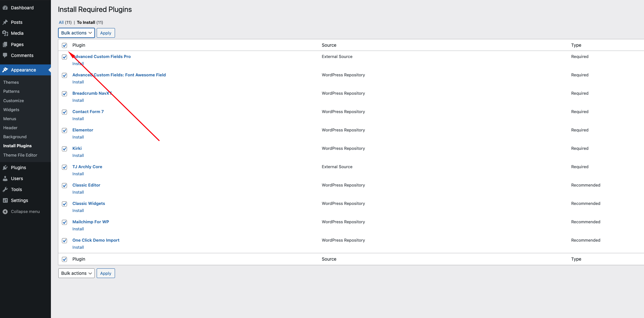The width and height of the screenshot is (644, 318).
Task: Click the Type column header
Action: pyautogui.click(x=576, y=45)
